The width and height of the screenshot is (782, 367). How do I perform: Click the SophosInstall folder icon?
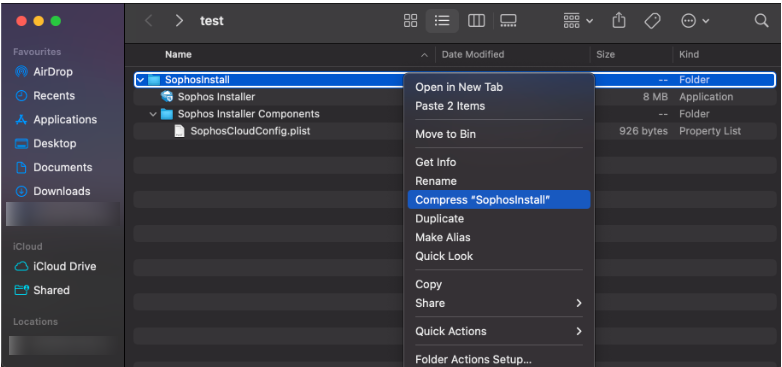click(x=154, y=80)
